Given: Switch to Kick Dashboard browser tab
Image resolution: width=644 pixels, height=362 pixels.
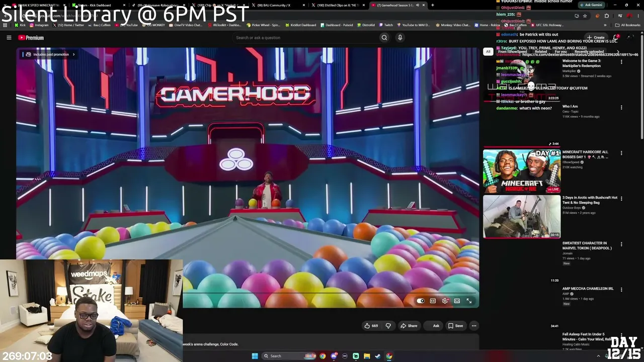Looking at the screenshot, I should [x=97, y=5].
